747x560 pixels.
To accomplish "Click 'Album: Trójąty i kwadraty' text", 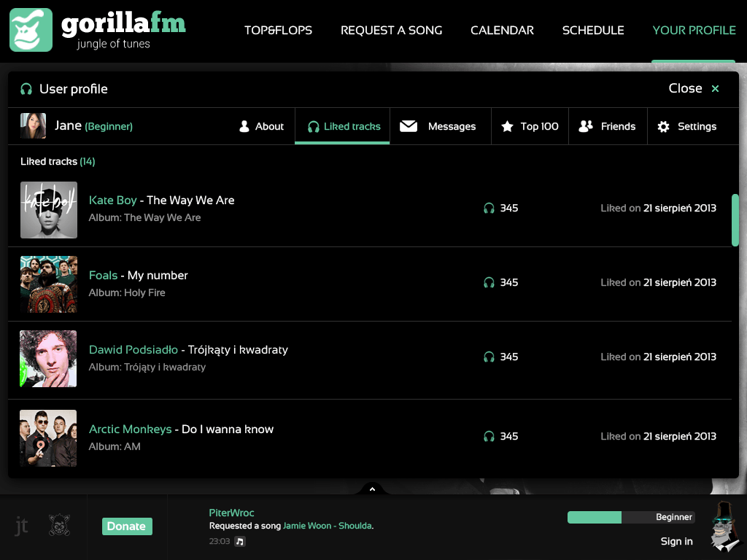I will point(147,367).
